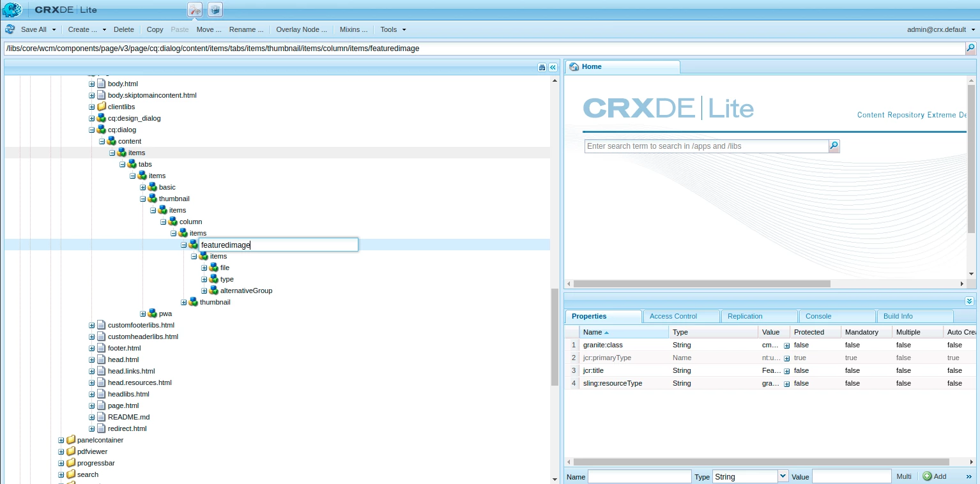
Task: Click the more double-arrow icon beside Add
Action: coord(969,476)
